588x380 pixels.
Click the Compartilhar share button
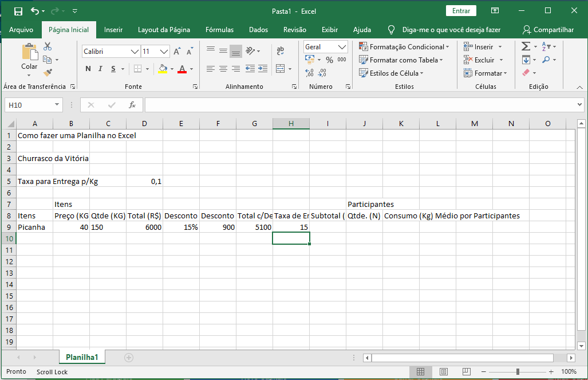[548, 30]
